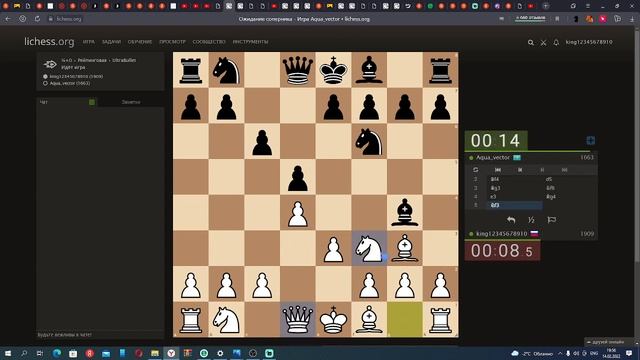Screen dimensions: 640x360
Task: Click the highlighted empty g1 square
Action: coord(404,320)
